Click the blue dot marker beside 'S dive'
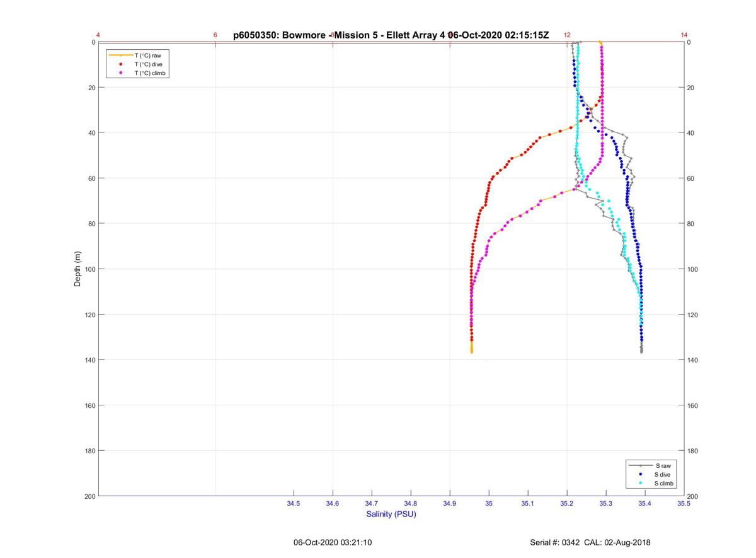The width and height of the screenshot is (756, 558). click(641, 474)
